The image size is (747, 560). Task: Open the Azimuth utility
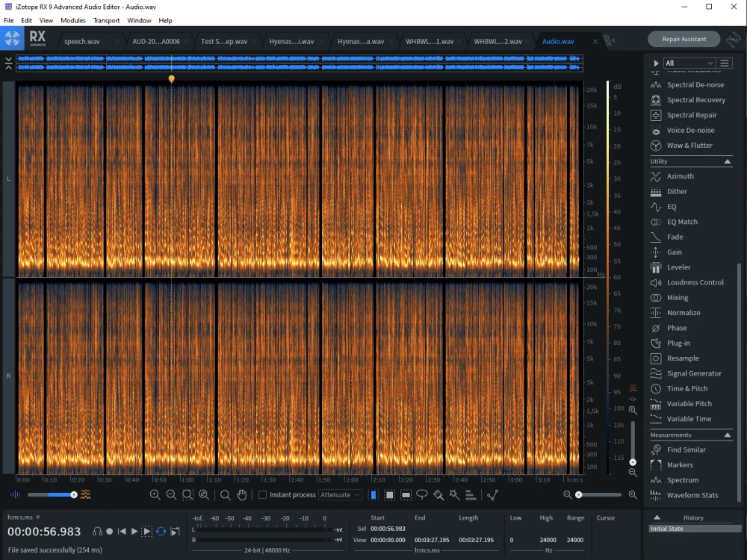[672, 176]
